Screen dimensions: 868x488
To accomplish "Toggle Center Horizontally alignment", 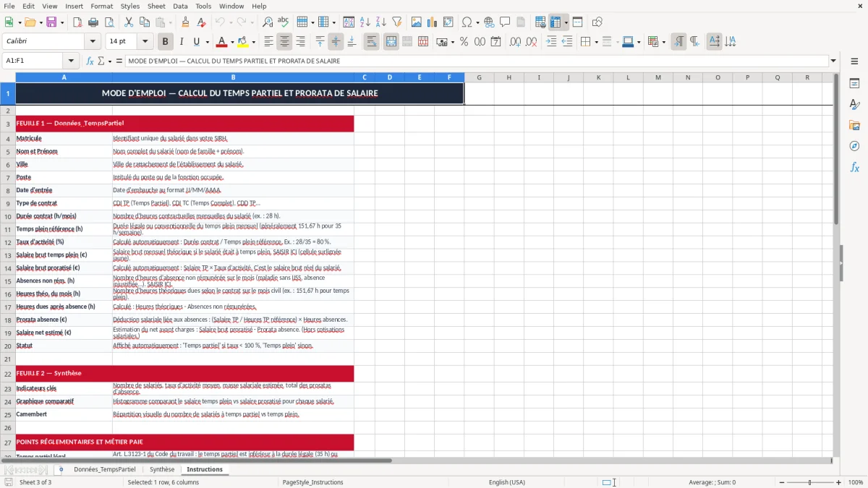I will (x=285, y=41).
